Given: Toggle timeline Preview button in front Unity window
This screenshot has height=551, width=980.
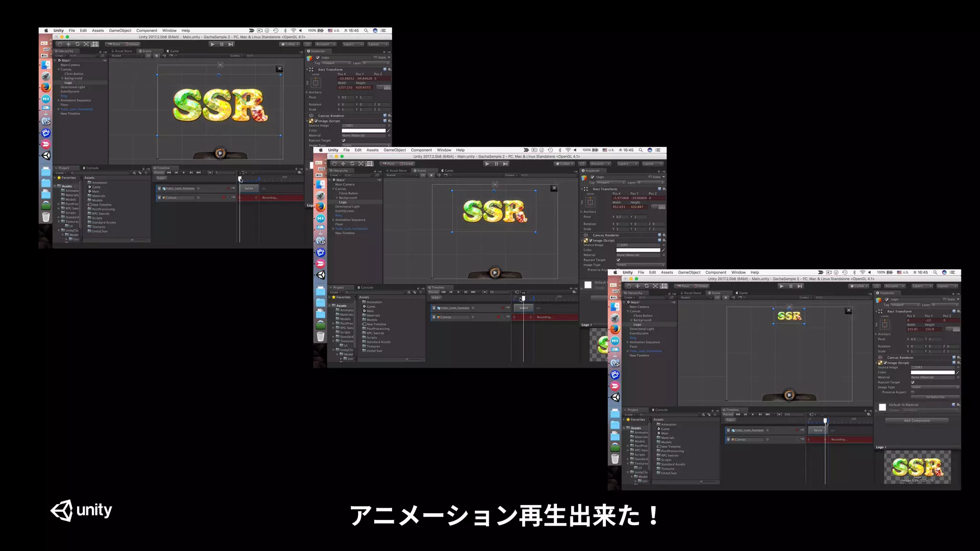Looking at the screenshot, I should click(728, 414).
